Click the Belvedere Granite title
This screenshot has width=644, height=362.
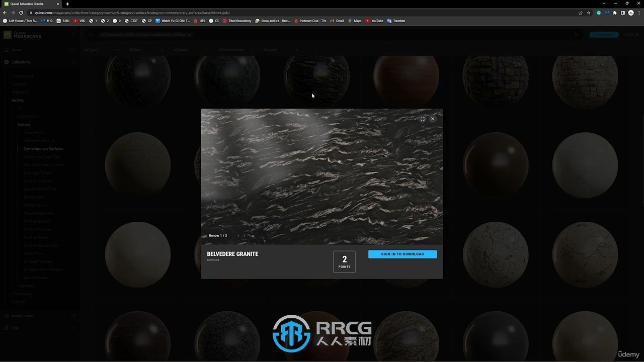point(232,254)
